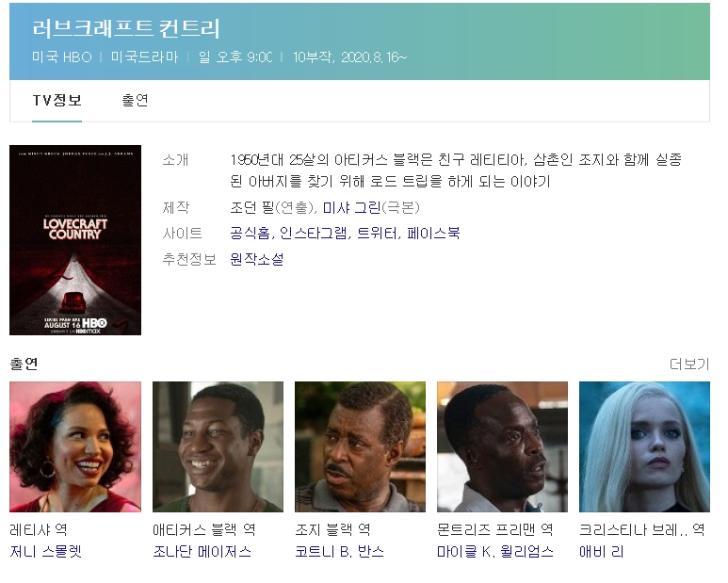This screenshot has height=583, width=728.
Task: Open the 인스타그램 link
Action: click(x=314, y=234)
